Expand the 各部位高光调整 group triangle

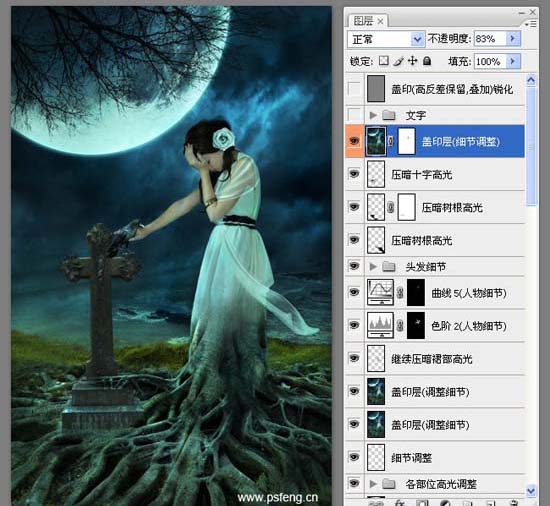point(373,484)
